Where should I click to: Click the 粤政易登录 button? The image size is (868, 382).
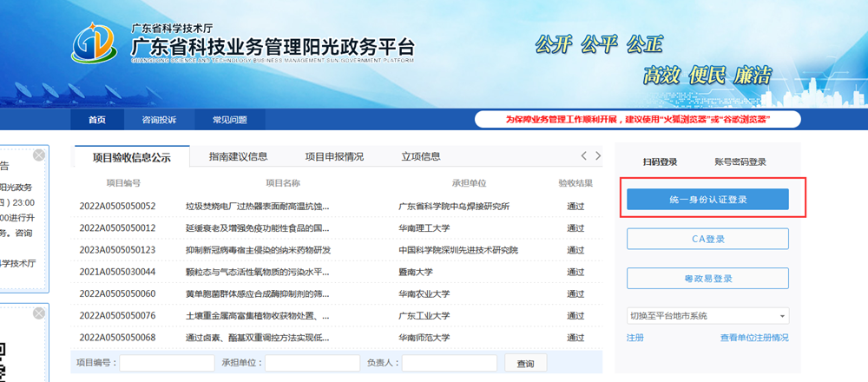point(707,279)
